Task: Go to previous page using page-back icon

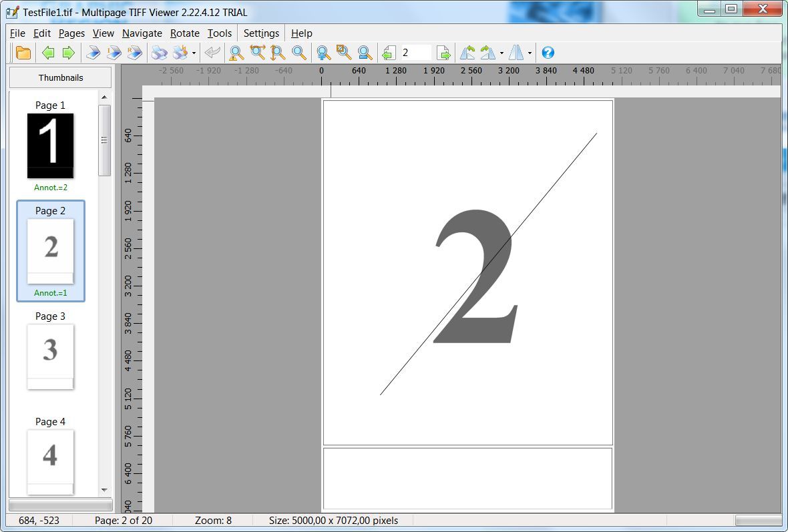Action: point(389,53)
